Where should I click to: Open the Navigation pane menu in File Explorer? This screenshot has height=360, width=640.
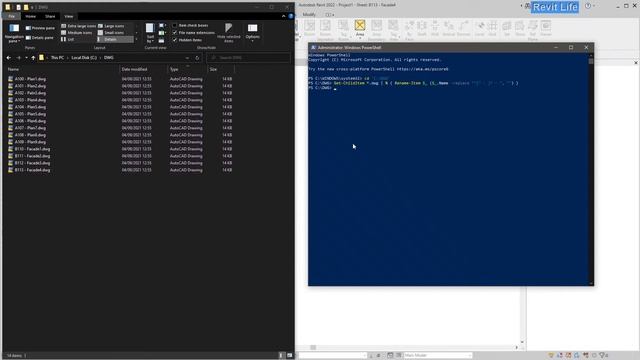(14, 33)
